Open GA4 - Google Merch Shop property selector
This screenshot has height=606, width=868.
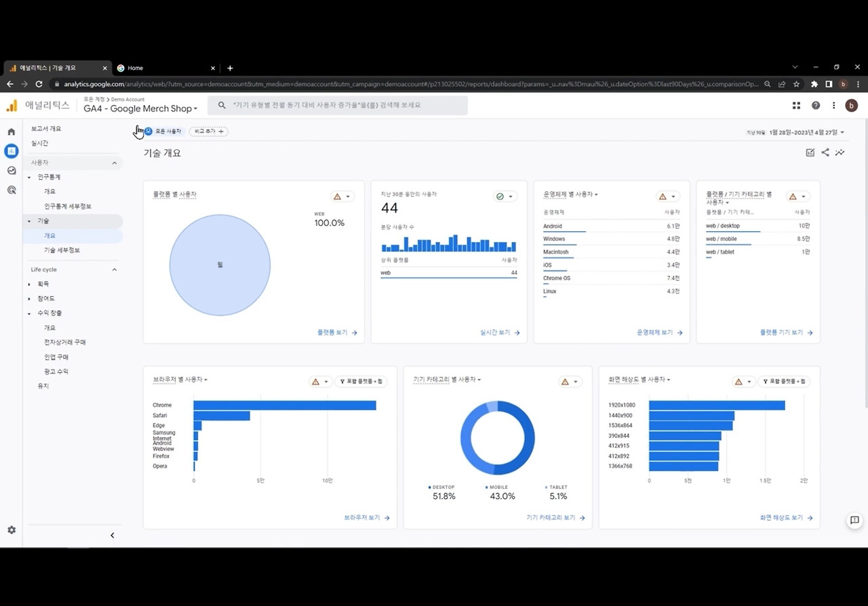pyautogui.click(x=140, y=108)
